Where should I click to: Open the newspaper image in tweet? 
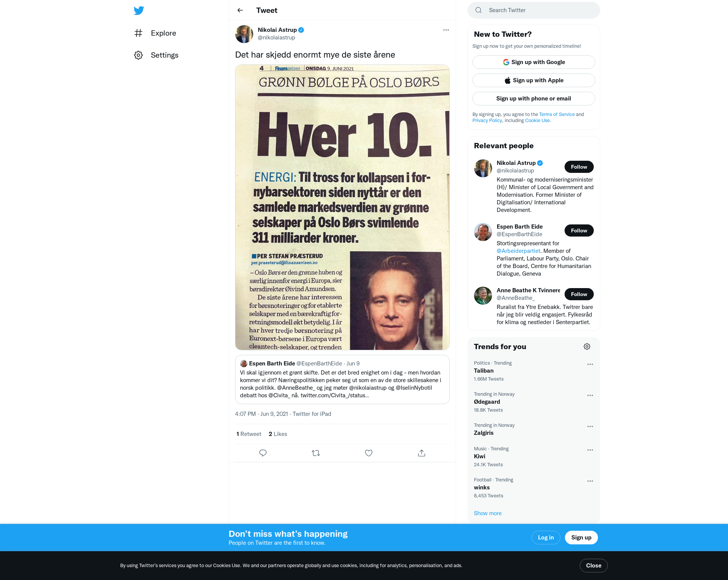tap(342, 207)
